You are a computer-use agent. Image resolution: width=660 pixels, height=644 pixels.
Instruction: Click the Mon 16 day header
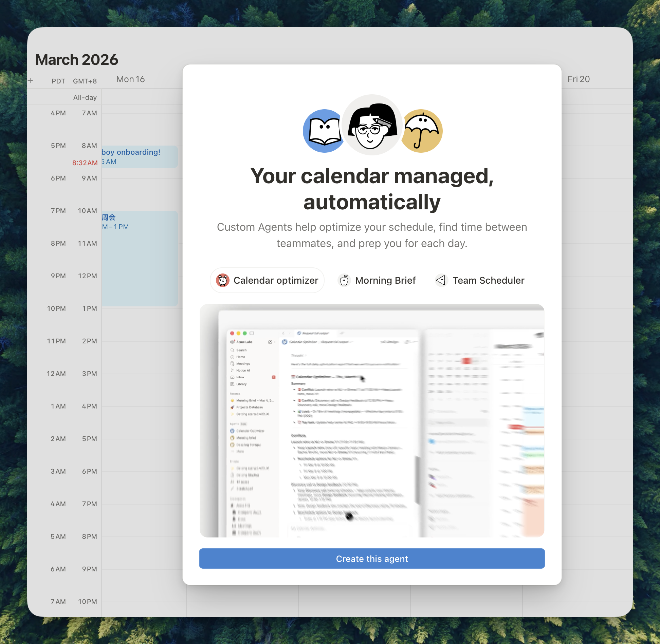131,79
